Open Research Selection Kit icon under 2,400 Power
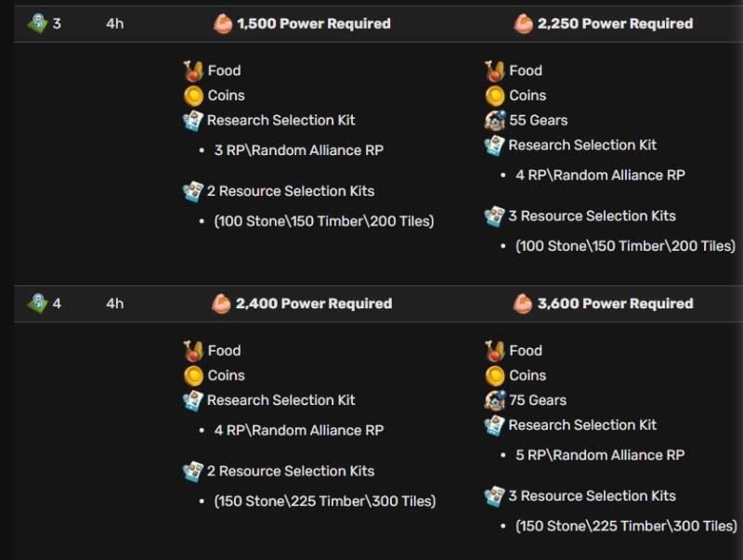The width and height of the screenshot is (743, 560). [x=193, y=400]
